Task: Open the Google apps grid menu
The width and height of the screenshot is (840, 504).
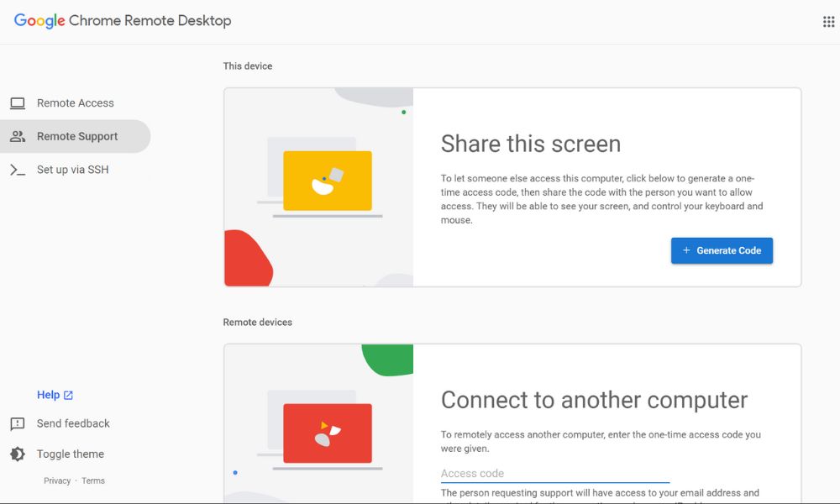Action: [828, 22]
